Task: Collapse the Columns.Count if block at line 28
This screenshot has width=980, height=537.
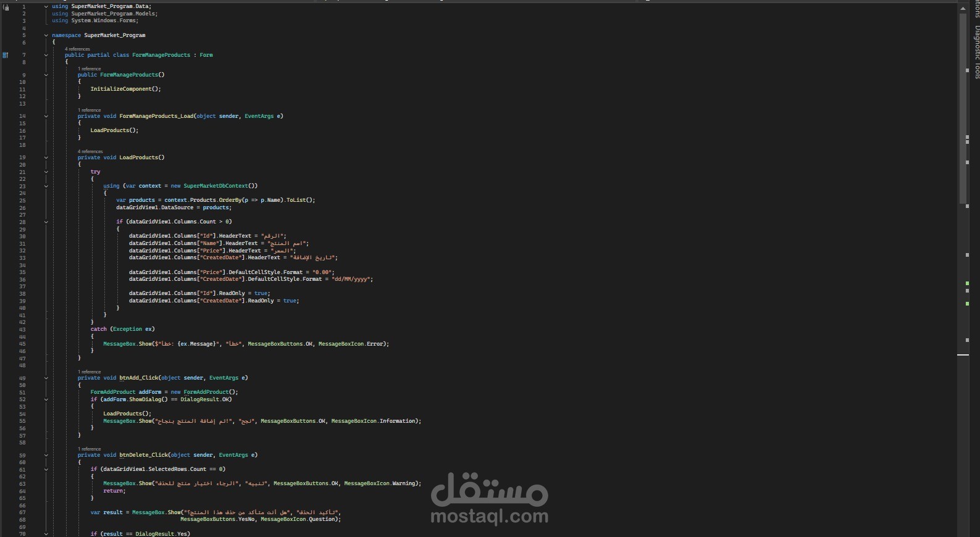Action: tap(46, 222)
